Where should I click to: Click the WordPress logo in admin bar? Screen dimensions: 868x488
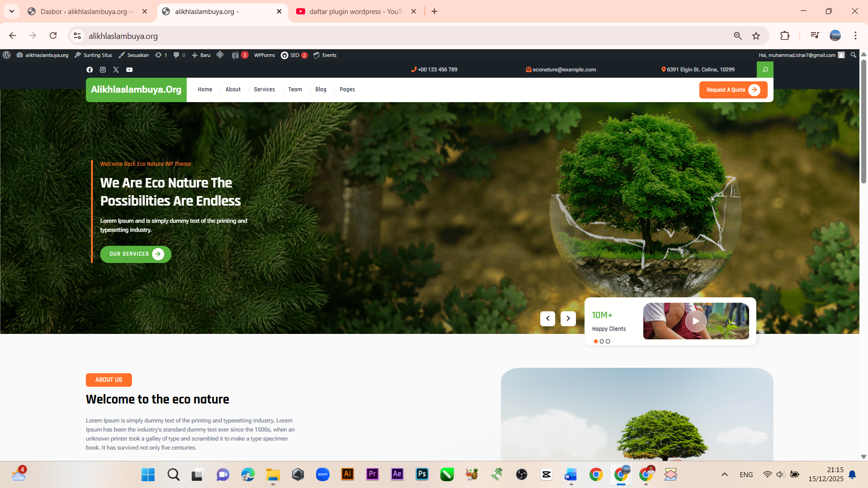coord(6,55)
